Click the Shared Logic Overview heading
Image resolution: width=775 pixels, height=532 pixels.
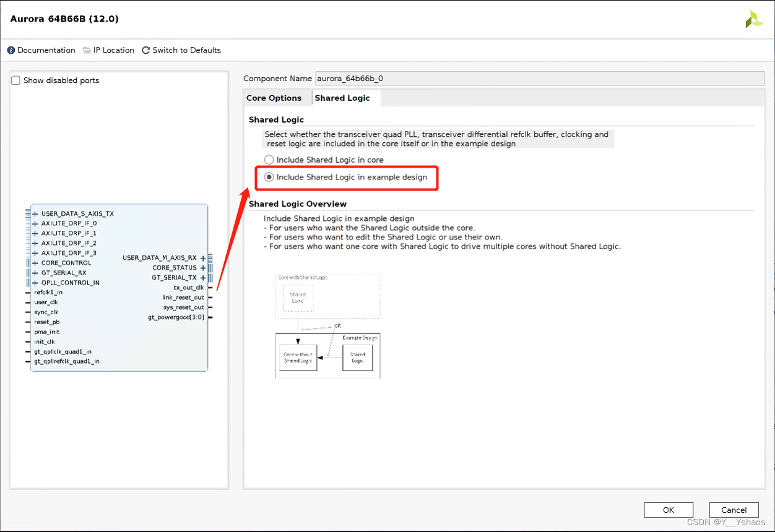(x=298, y=204)
